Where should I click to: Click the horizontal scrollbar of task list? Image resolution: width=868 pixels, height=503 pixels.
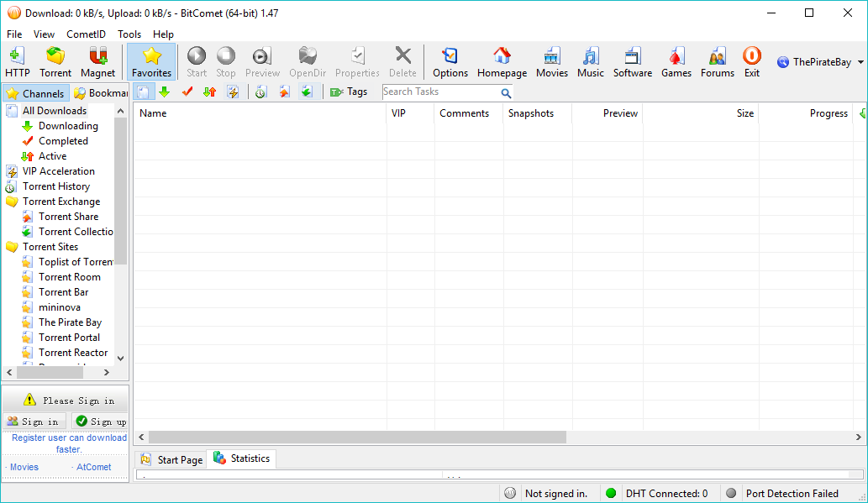pos(357,438)
